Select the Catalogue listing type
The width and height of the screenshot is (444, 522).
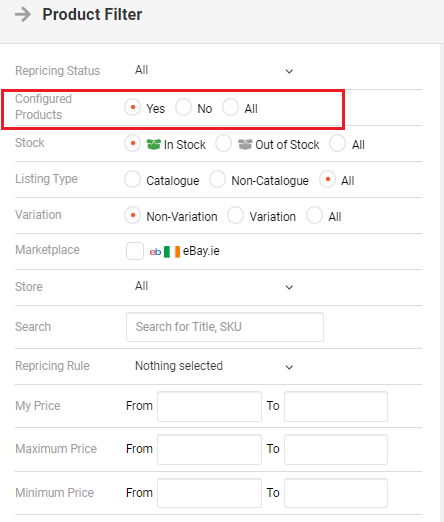coord(132,179)
